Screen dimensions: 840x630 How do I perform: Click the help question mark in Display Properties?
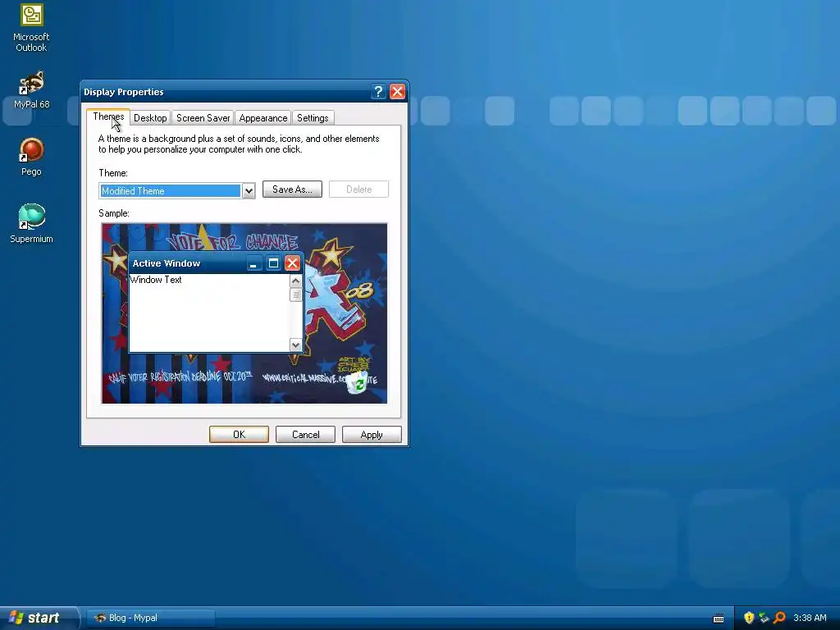378,92
